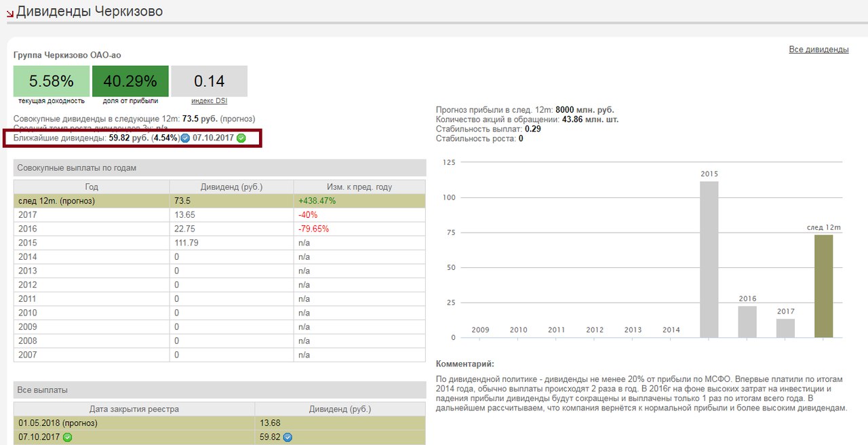Click the Изм. к пред. году column header
This screenshot has height=445, width=868.
[x=359, y=187]
